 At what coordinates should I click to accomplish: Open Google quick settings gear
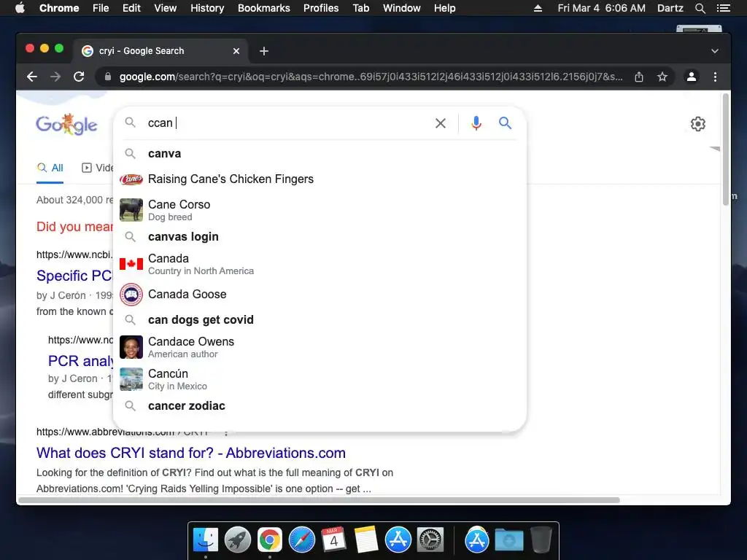tap(698, 124)
